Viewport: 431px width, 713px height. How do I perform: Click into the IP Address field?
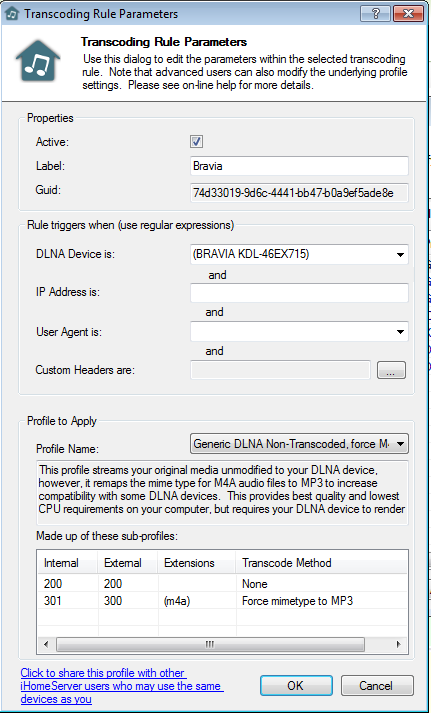click(299, 293)
